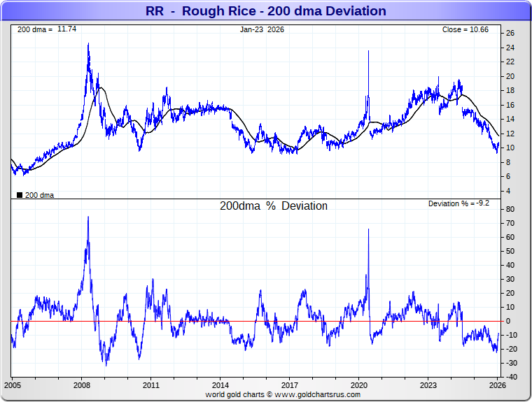Image resolution: width=532 pixels, height=402 pixels.
Task: Select the 2020 x-axis year label
Action: (x=358, y=385)
